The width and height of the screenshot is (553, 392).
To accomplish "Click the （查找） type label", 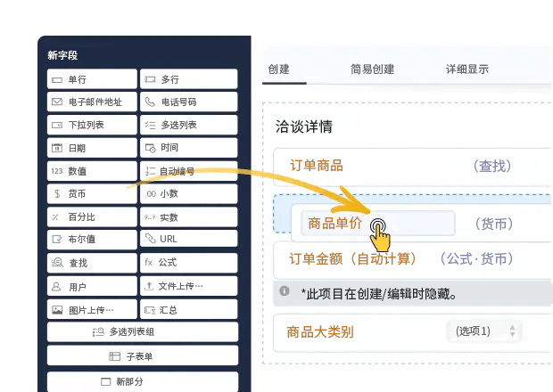I will click(492, 166).
